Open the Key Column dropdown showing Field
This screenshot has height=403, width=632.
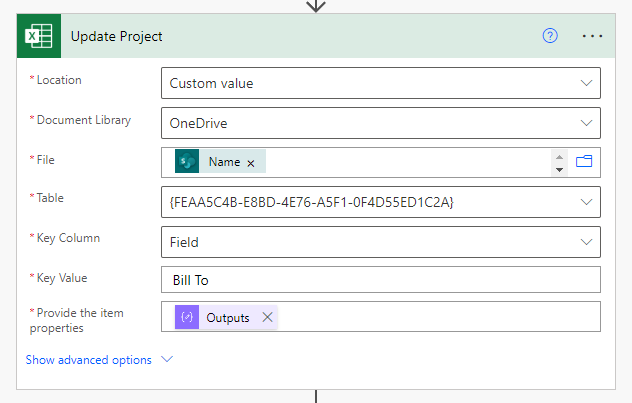click(x=380, y=242)
